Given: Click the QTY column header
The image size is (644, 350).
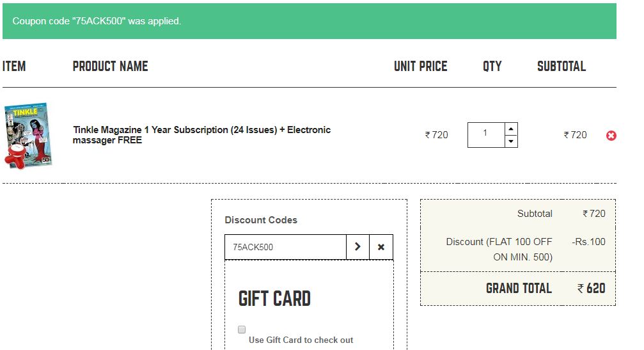Looking at the screenshot, I should [x=492, y=66].
